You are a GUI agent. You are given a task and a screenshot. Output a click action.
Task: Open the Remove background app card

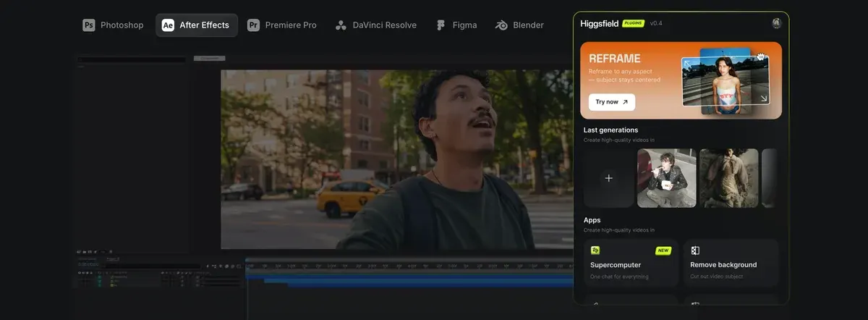tap(731, 262)
